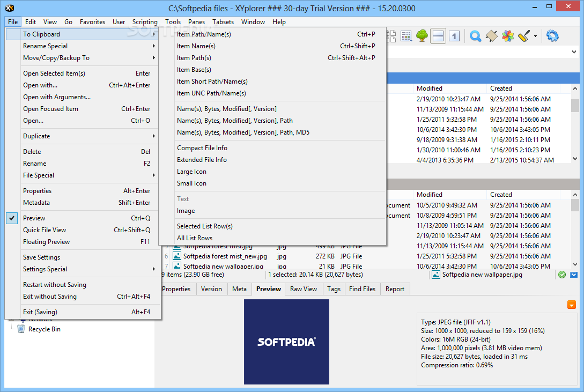Open the Scripting menu

click(x=145, y=22)
